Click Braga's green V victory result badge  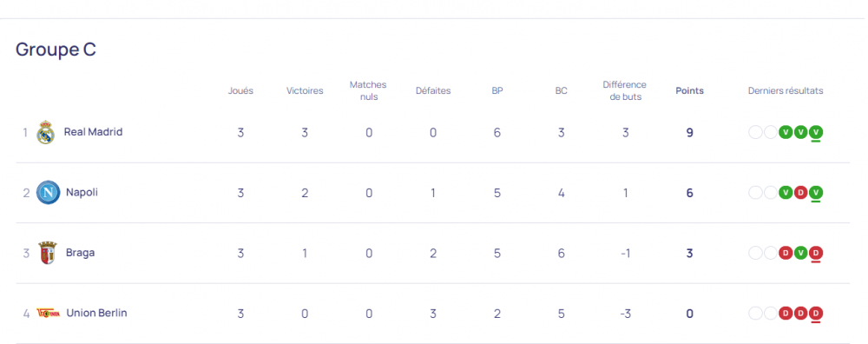tap(800, 253)
